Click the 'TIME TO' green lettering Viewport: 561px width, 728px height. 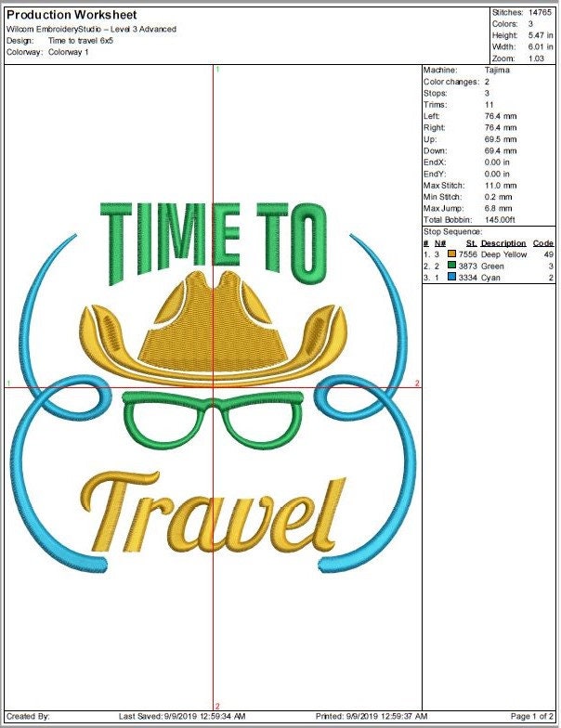[214, 243]
